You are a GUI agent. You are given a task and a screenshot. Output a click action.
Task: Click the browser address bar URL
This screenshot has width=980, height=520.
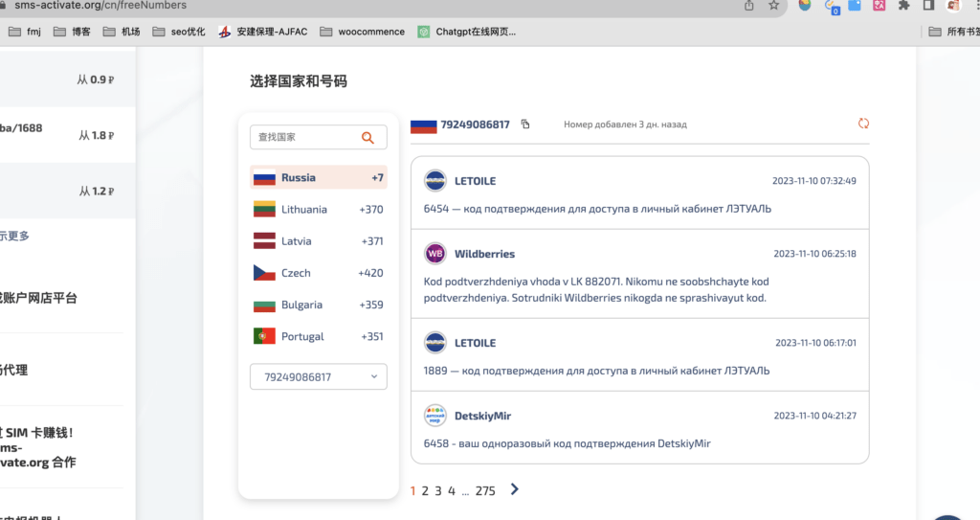[x=100, y=6]
